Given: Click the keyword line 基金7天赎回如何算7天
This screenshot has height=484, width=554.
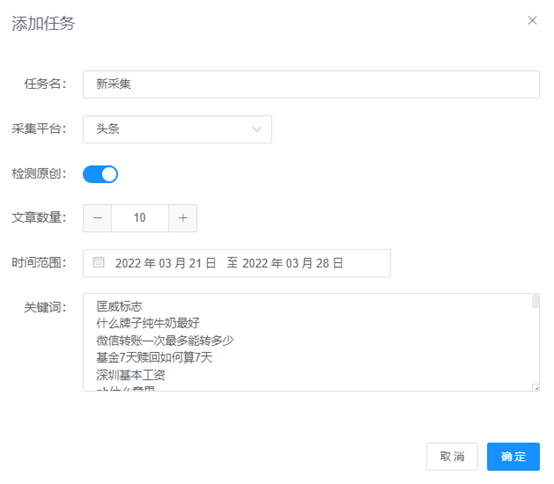Looking at the screenshot, I should [x=154, y=358].
